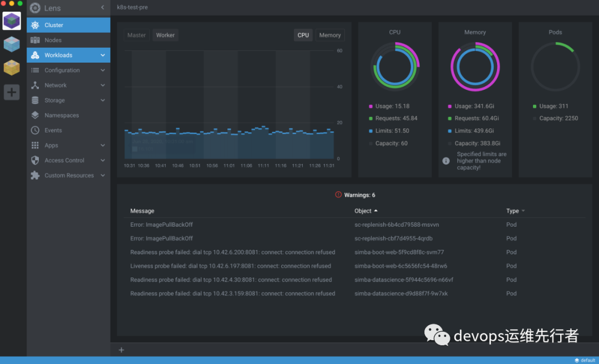Click the CPU Limits 51.50 legend entry

pyautogui.click(x=389, y=131)
